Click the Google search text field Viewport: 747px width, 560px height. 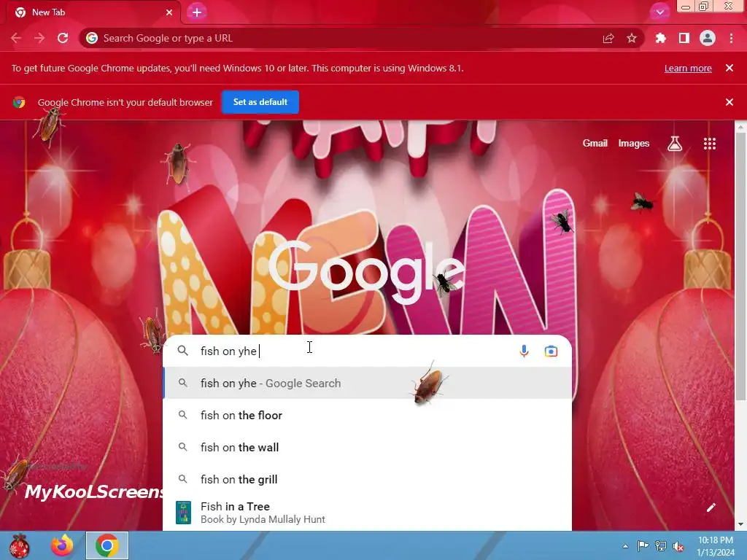[352, 351]
